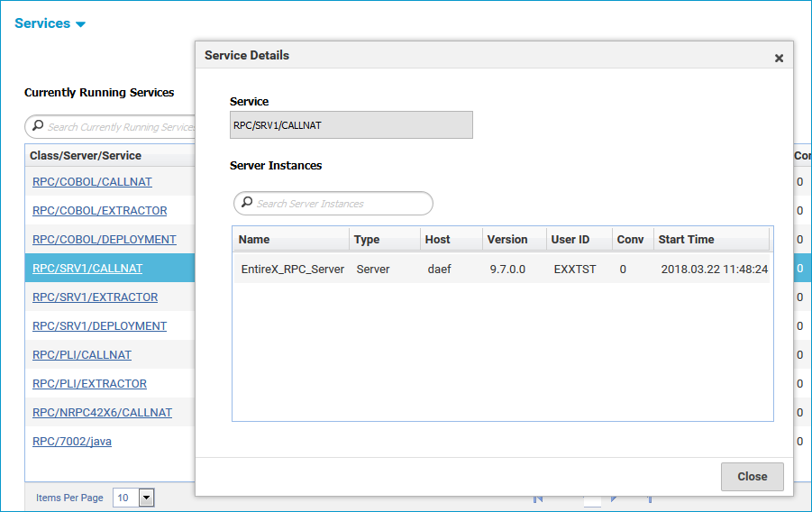Click the user ID value EXXTST
The width and height of the screenshot is (812, 512).
pyautogui.click(x=575, y=270)
